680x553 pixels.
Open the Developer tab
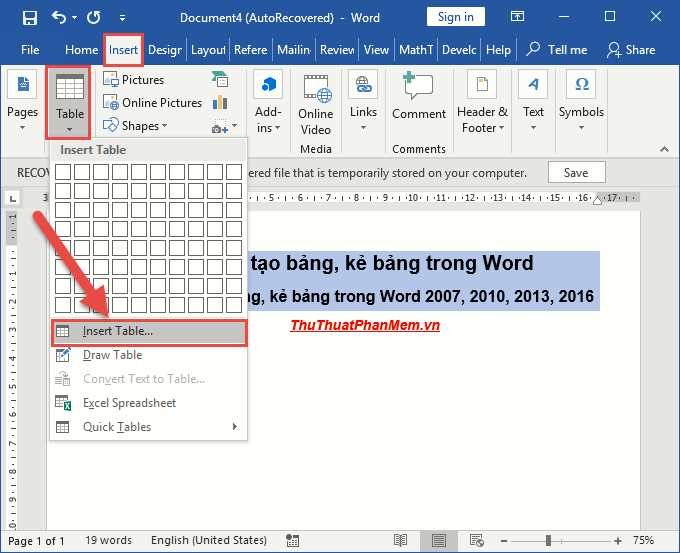coord(459,50)
